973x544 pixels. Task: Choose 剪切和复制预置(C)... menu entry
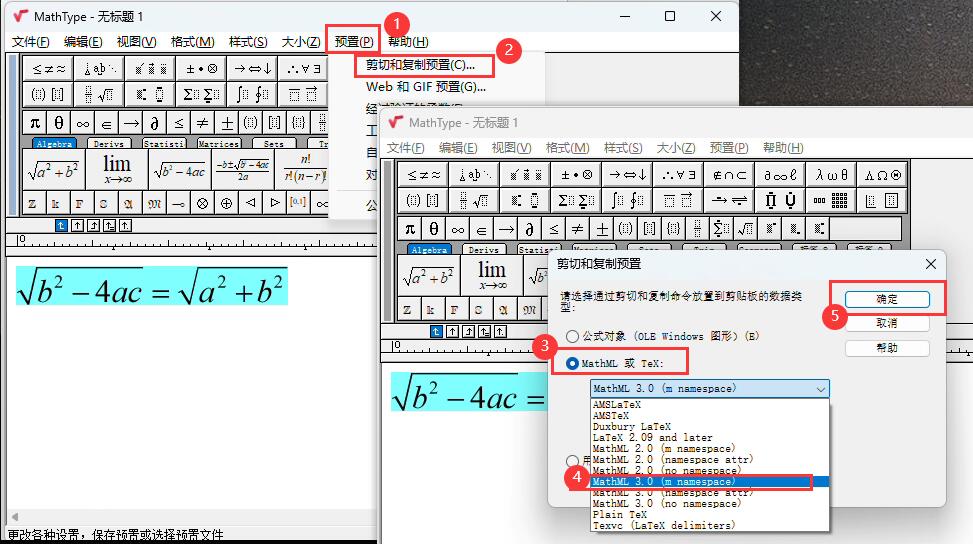point(420,65)
